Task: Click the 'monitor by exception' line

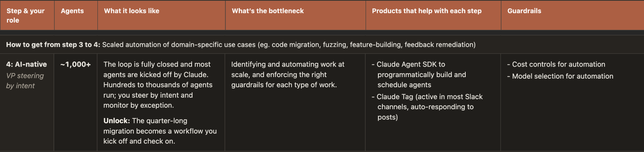Action: (138, 105)
